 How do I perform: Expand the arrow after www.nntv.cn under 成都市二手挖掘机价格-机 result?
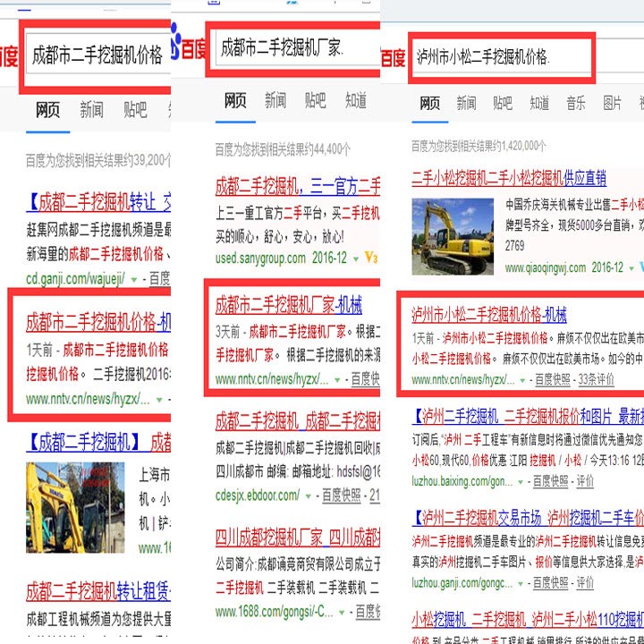click(x=159, y=400)
